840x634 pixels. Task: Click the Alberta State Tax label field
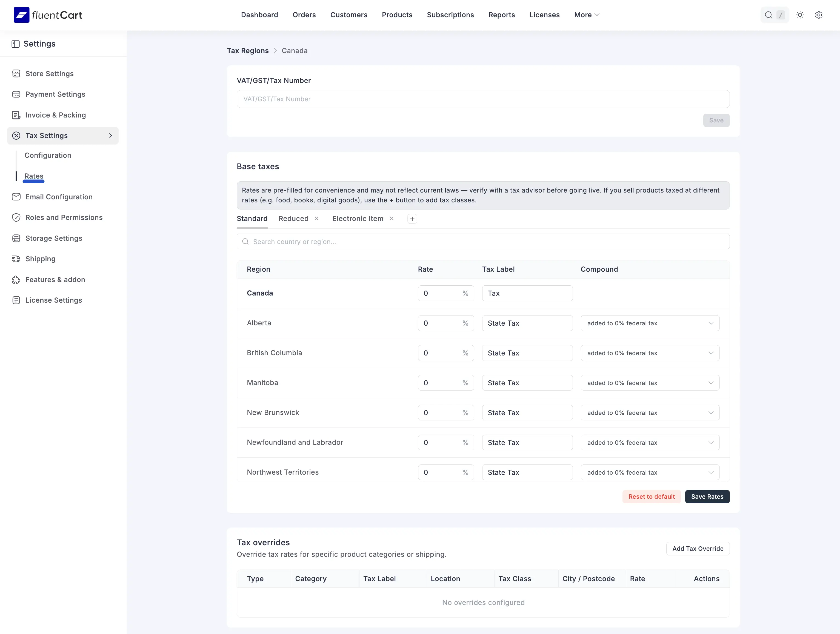(527, 323)
